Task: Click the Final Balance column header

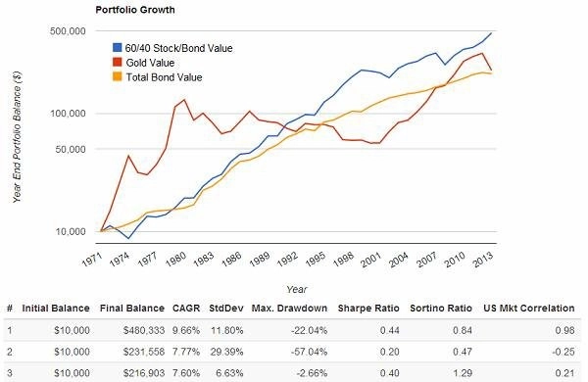Action: (132, 309)
